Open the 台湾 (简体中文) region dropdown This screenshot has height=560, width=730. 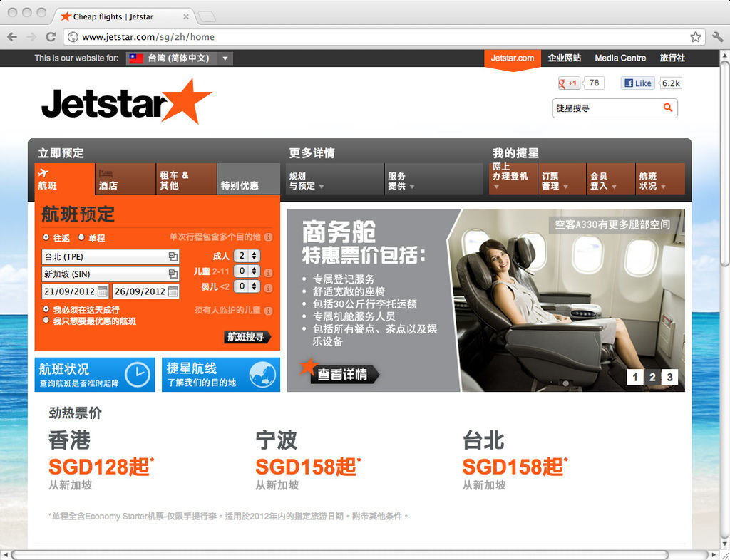[x=179, y=58]
